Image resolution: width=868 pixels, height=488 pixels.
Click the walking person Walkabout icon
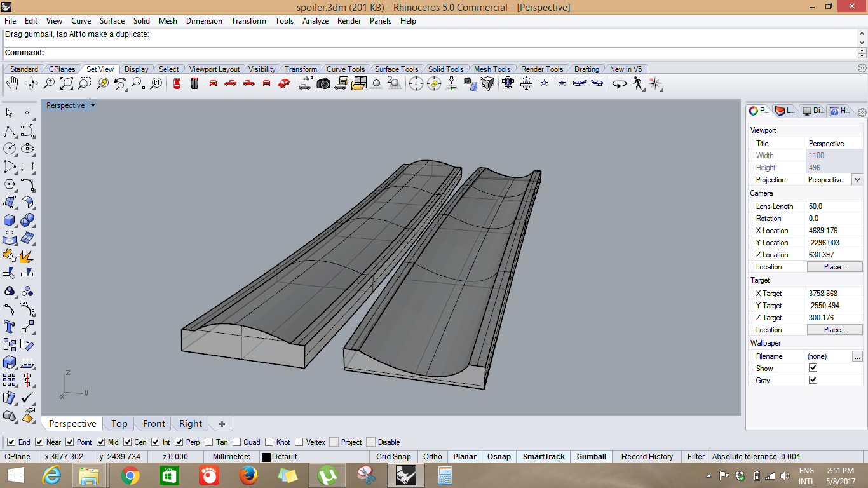tap(637, 83)
